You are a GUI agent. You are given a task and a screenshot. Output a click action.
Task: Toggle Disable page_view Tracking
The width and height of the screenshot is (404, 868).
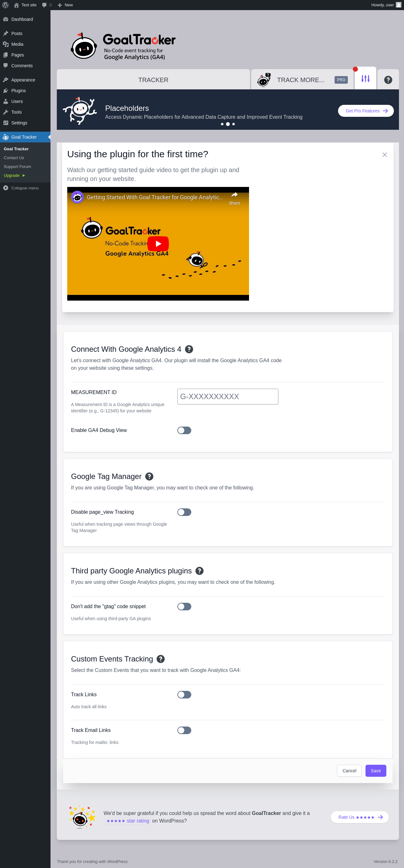tap(184, 512)
